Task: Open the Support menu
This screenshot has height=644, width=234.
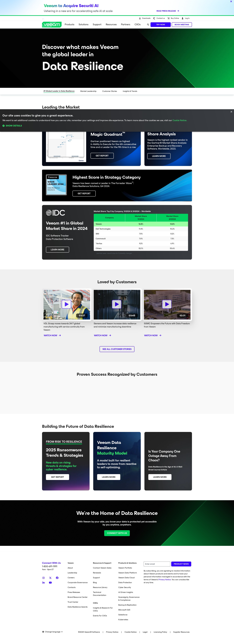Action: point(97,25)
